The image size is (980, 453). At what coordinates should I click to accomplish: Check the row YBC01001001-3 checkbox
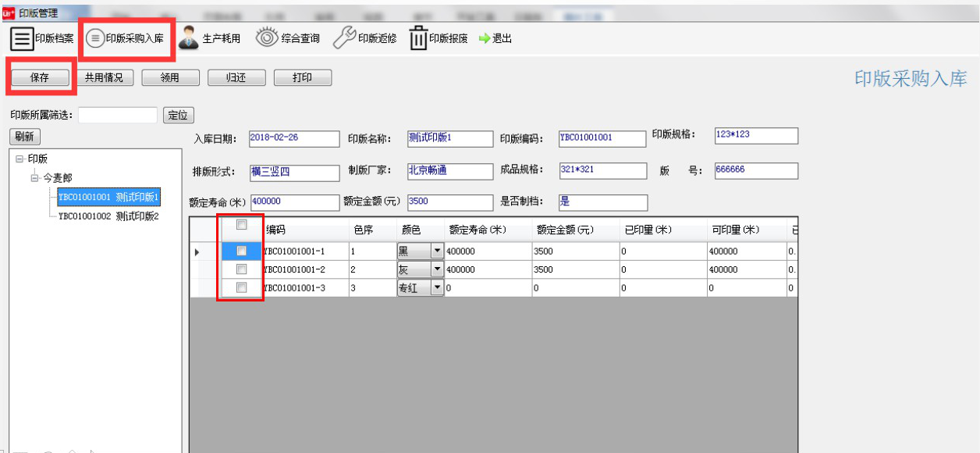tap(242, 287)
